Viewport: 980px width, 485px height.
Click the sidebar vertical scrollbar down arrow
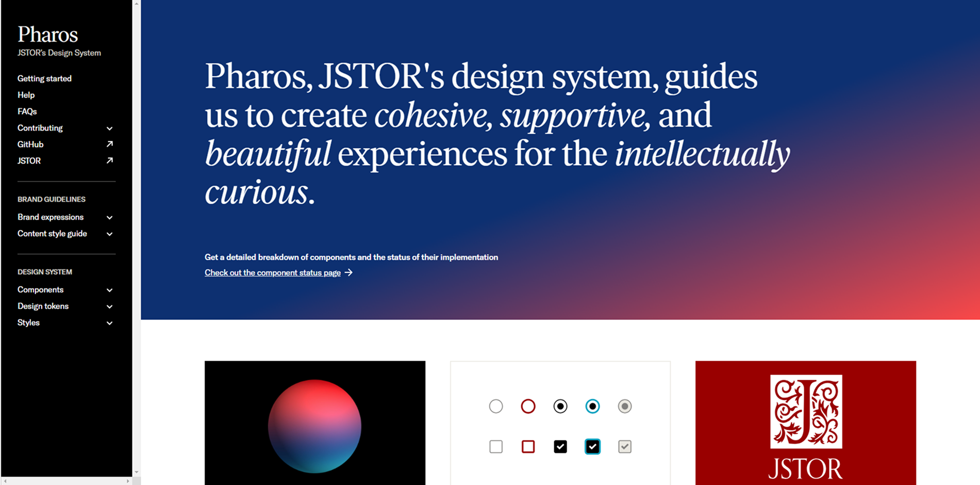coord(137,472)
